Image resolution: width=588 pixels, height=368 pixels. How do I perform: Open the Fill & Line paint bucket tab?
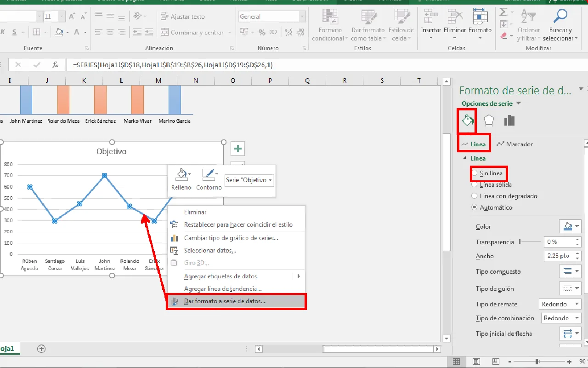(x=468, y=121)
